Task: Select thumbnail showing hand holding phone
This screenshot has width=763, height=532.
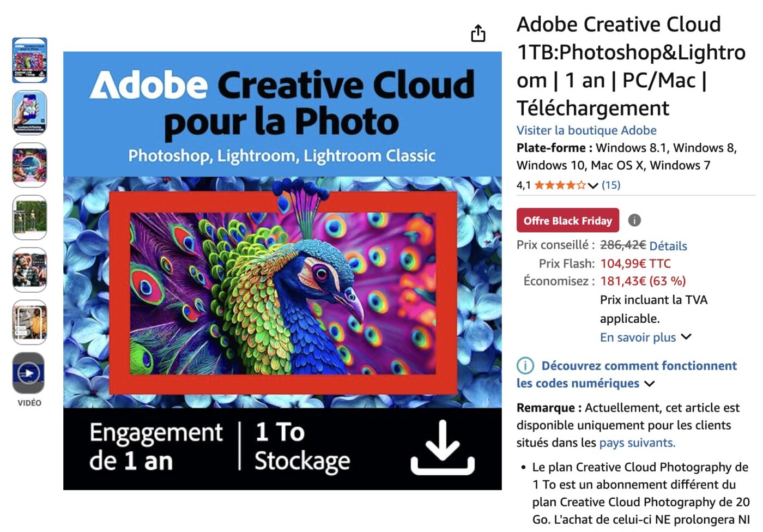Action: pyautogui.click(x=29, y=112)
